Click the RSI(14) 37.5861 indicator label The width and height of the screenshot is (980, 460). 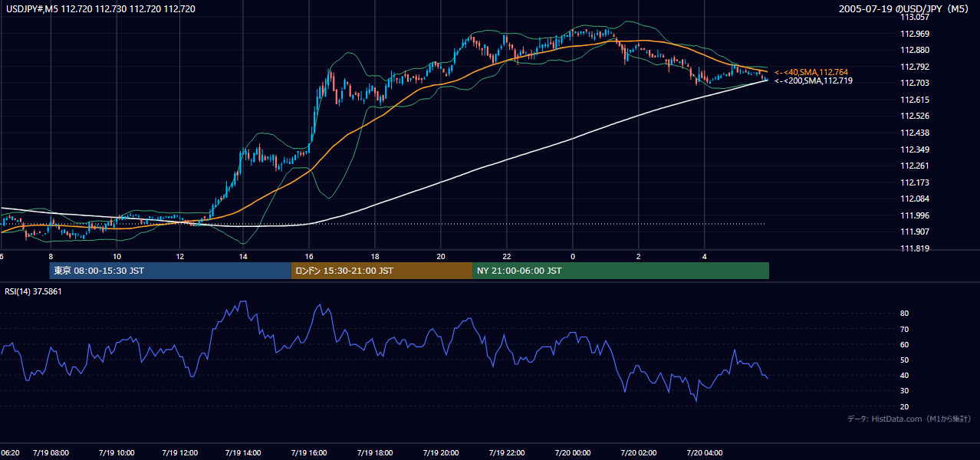(x=34, y=291)
